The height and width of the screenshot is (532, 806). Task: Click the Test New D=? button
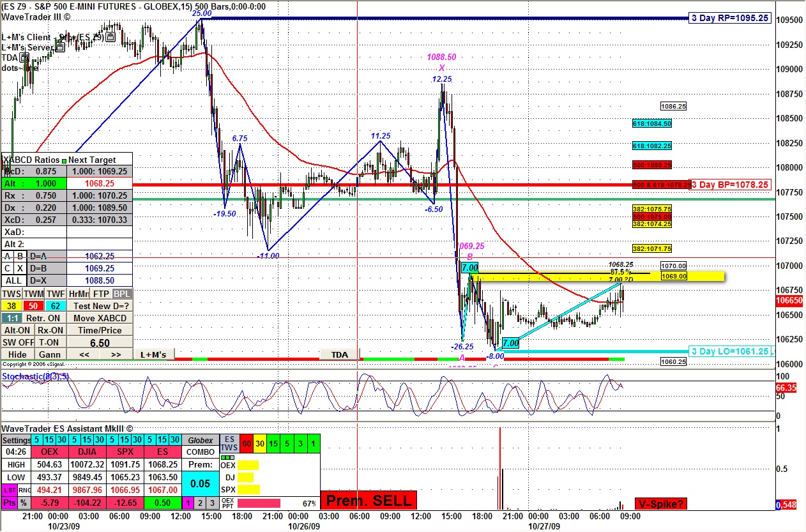[100, 306]
